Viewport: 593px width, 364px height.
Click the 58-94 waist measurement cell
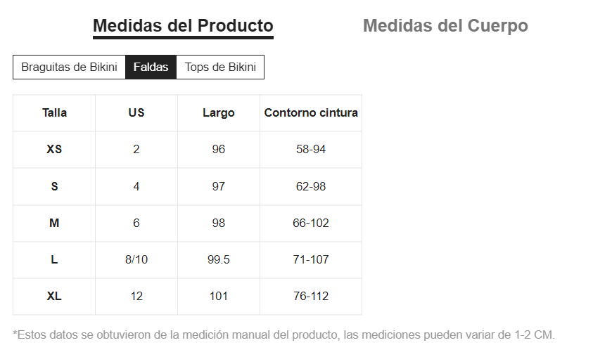pyautogui.click(x=311, y=150)
